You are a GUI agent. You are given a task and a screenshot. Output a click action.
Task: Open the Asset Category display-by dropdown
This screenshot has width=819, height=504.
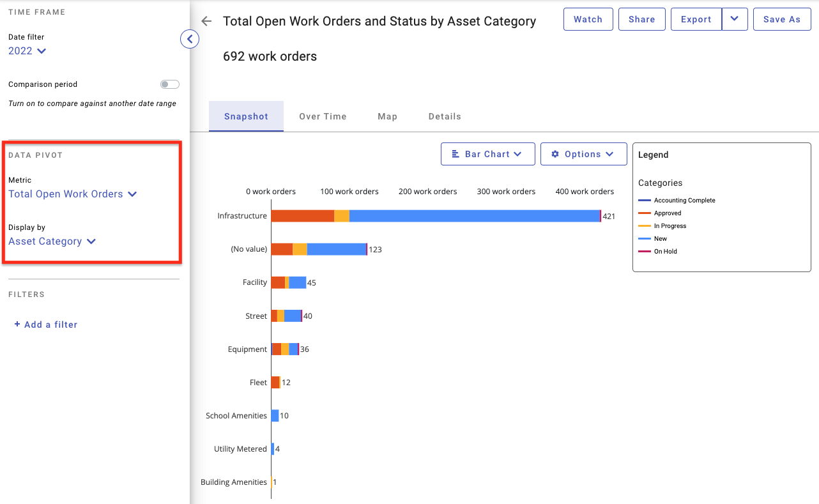[52, 241]
